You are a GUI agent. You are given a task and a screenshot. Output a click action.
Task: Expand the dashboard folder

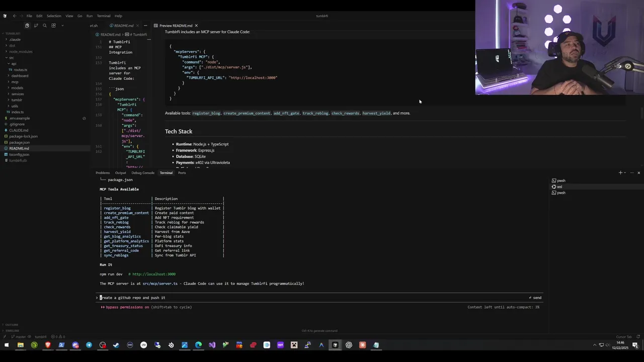tap(20, 76)
